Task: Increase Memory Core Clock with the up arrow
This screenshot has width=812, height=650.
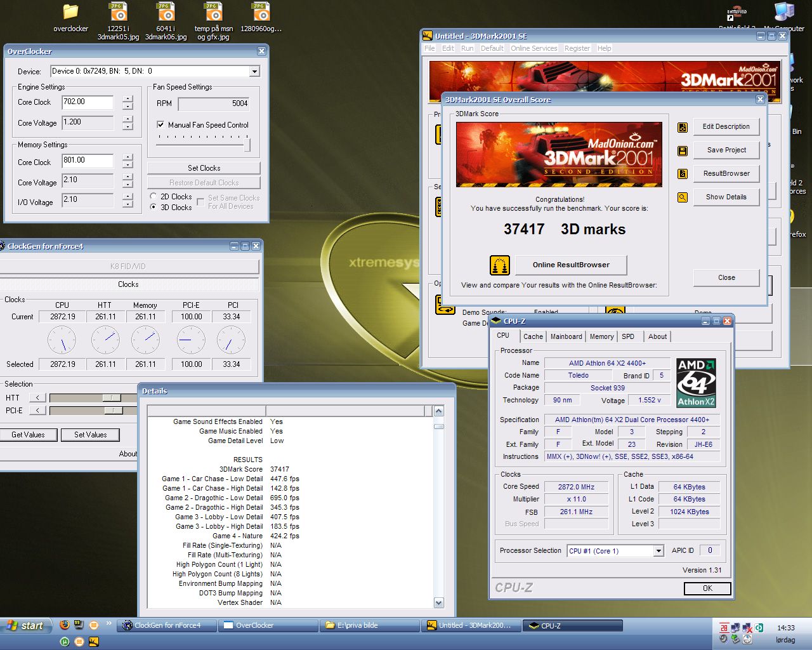Action: click(x=128, y=157)
